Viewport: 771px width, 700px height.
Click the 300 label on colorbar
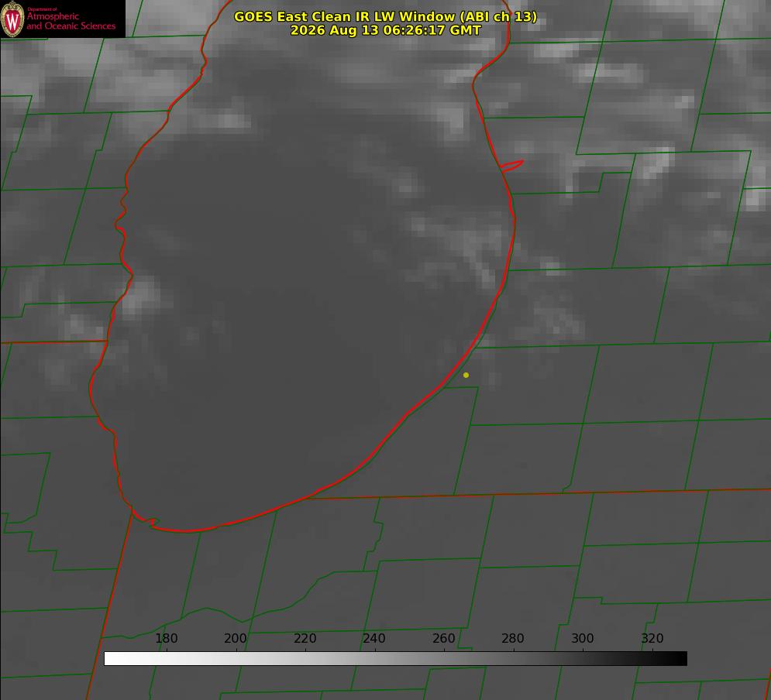click(x=583, y=638)
